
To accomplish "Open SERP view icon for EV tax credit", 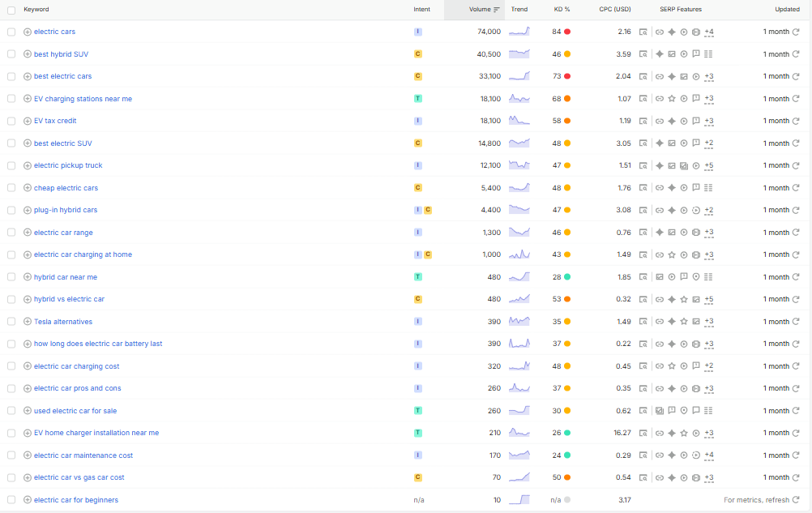I will [643, 121].
